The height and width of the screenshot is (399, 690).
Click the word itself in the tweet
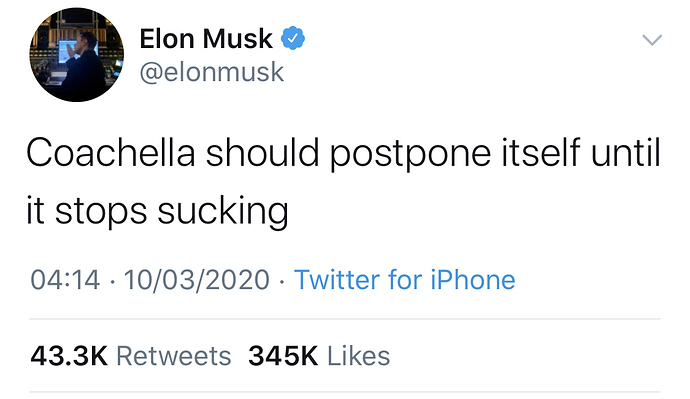(541, 152)
